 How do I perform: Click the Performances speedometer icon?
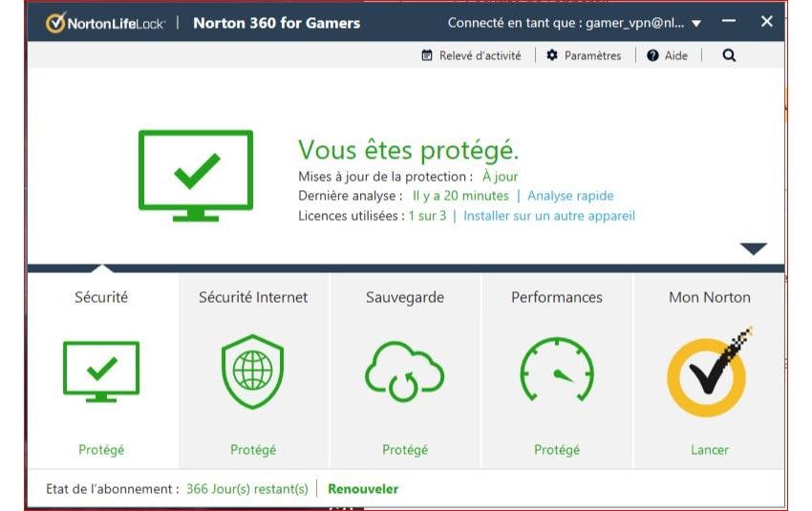pyautogui.click(x=557, y=370)
